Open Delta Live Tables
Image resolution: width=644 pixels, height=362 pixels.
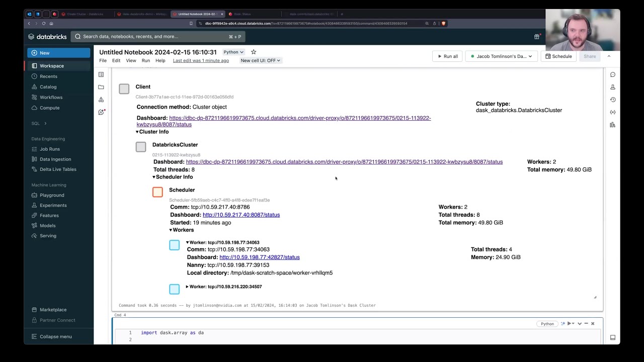[x=58, y=169]
